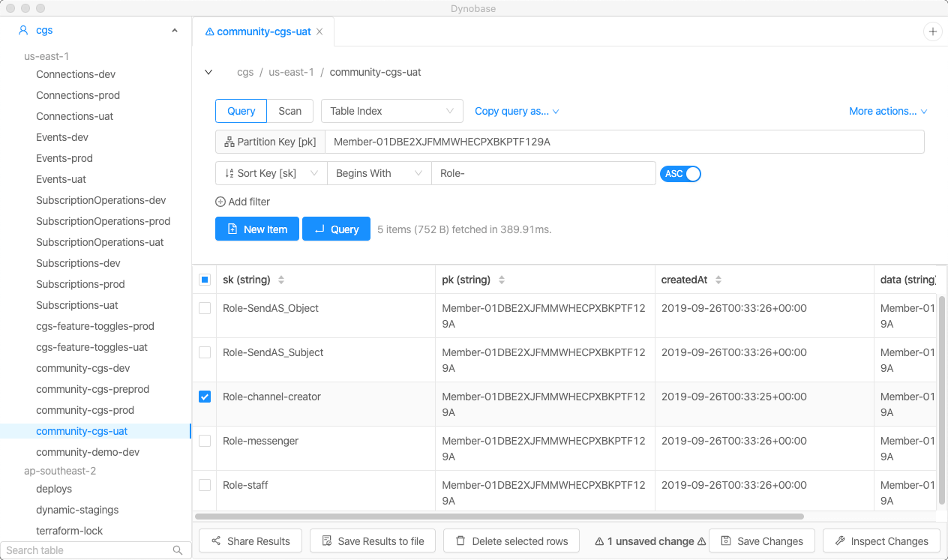Open Events-dev table
948x560 pixels.
[62, 137]
